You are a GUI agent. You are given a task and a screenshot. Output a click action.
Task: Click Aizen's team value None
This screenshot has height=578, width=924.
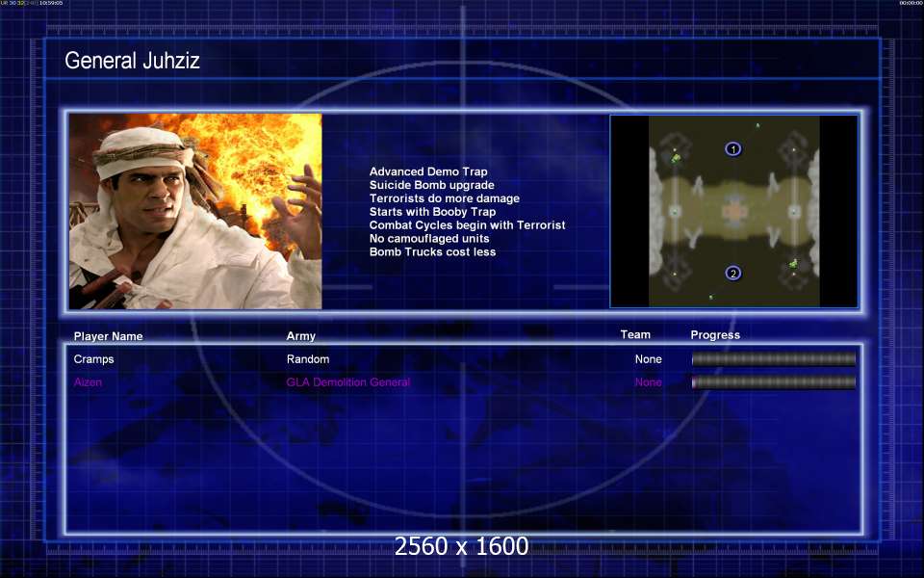pyautogui.click(x=648, y=382)
